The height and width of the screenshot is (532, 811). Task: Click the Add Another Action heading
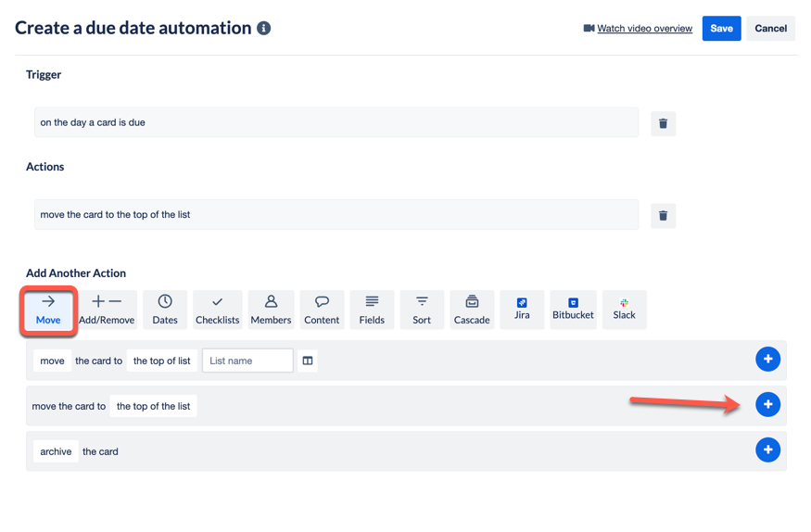[76, 273]
